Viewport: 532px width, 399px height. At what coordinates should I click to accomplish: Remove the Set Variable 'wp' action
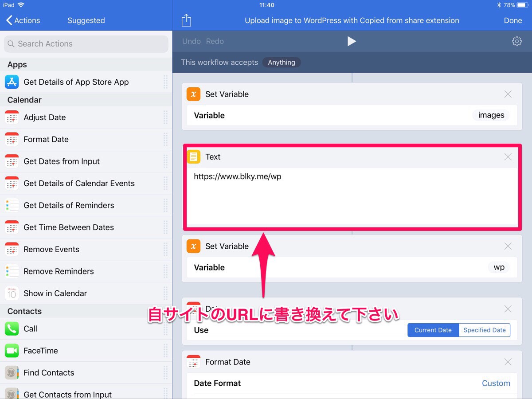click(x=508, y=246)
